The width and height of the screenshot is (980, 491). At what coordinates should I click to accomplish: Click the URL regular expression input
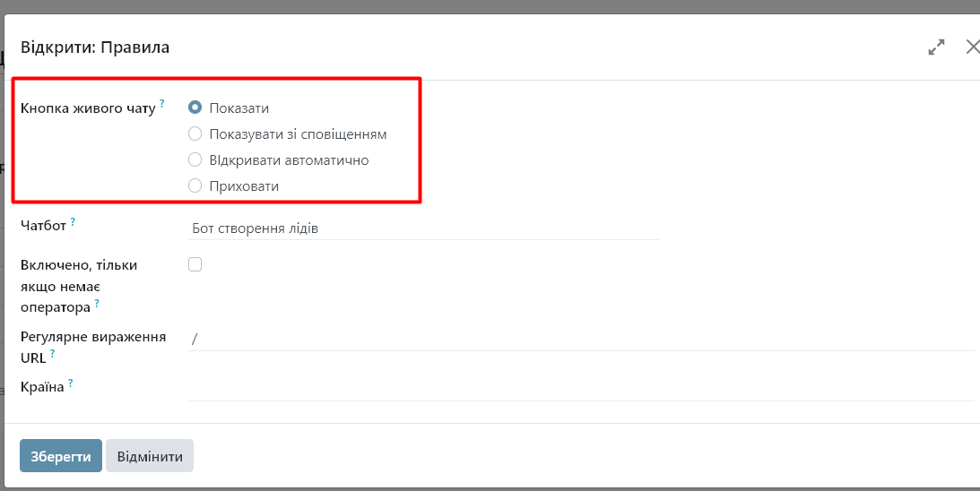(x=579, y=338)
